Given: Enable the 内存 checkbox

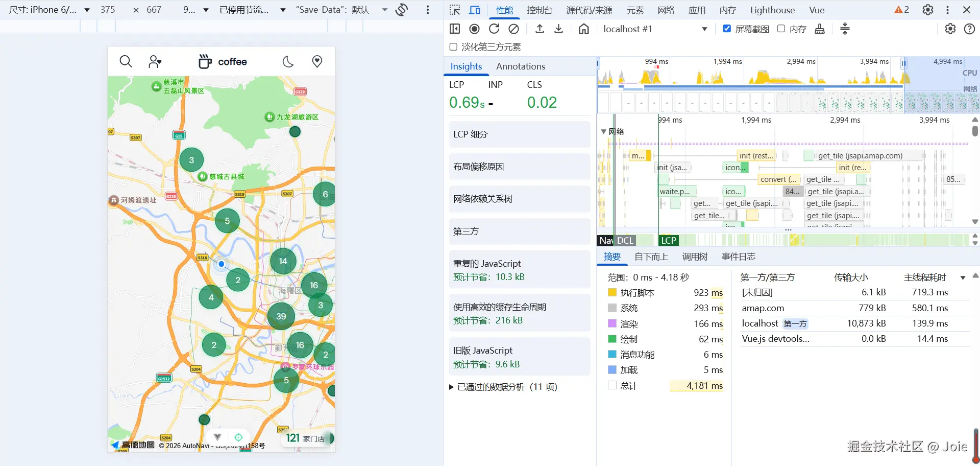Looking at the screenshot, I should 781,29.
